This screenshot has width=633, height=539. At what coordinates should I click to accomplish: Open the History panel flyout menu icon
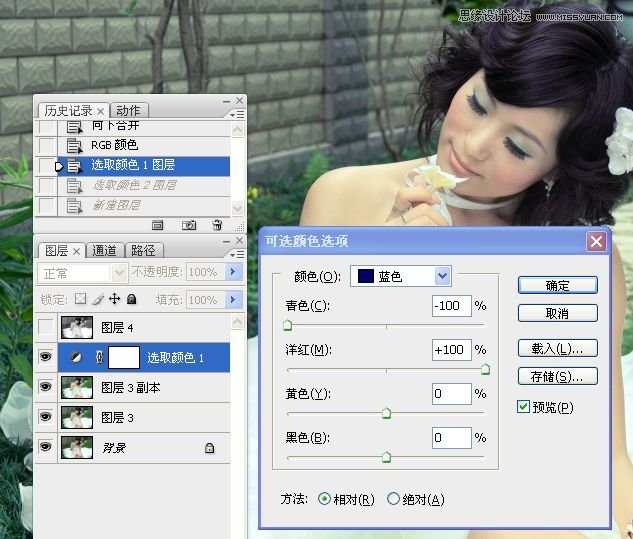coord(237,115)
